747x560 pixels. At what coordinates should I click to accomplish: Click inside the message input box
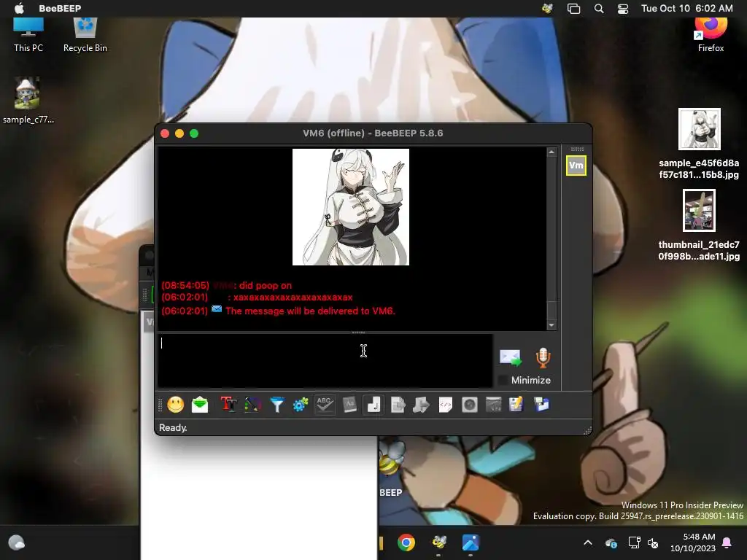click(325, 360)
